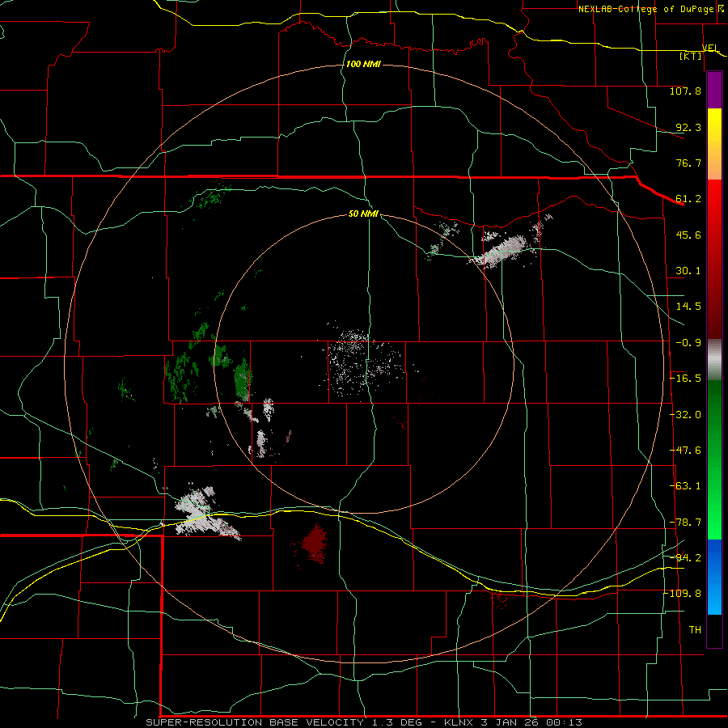Pick the gray near-zero segment of the velocity scale
Screen dimensions: 728x728
714,360
